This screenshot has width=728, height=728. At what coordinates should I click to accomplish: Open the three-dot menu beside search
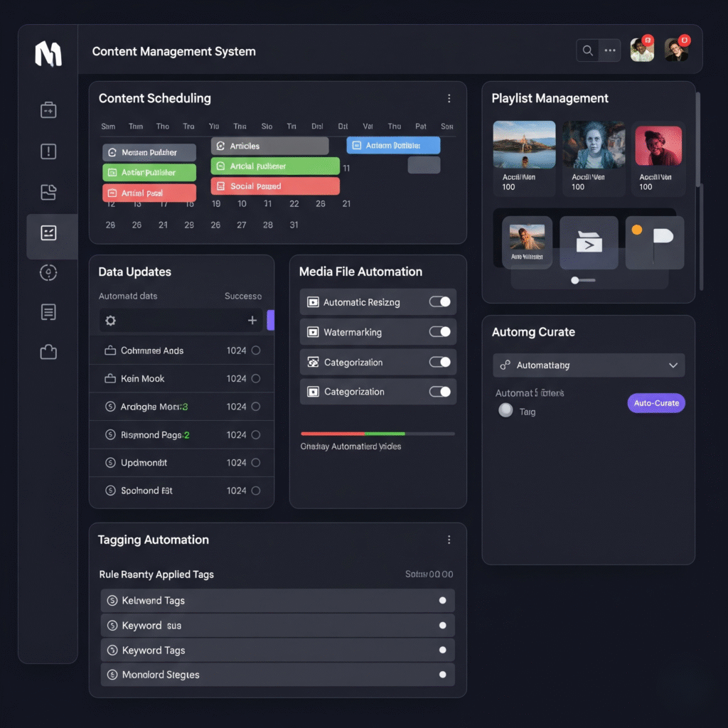tap(609, 50)
